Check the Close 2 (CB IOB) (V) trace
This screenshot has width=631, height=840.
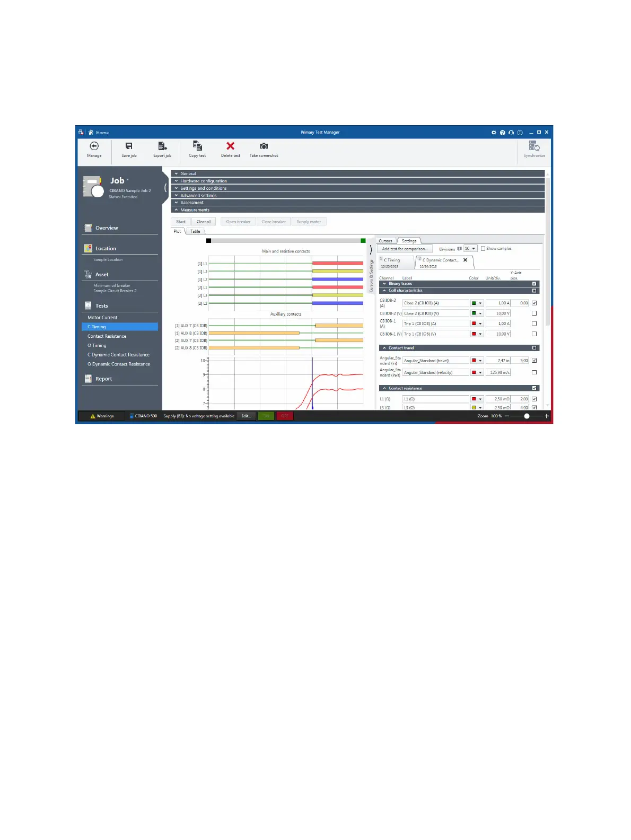pos(534,313)
